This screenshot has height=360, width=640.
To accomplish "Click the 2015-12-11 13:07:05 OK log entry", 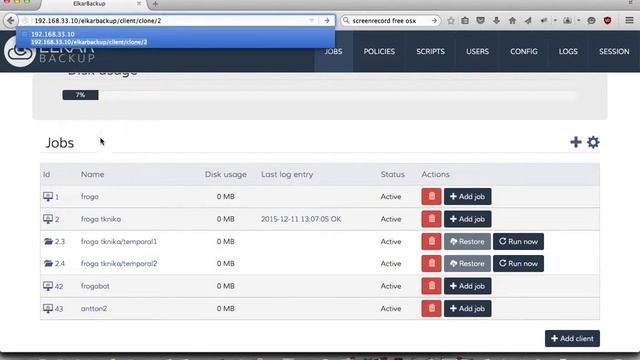I will coord(301,219).
